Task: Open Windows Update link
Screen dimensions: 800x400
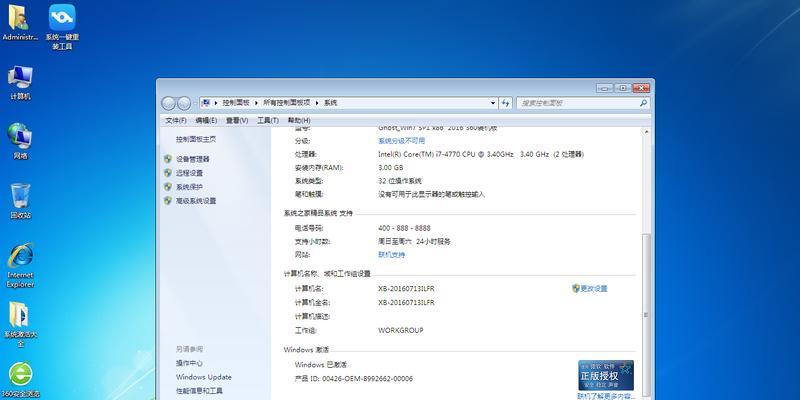Action: pyautogui.click(x=204, y=377)
